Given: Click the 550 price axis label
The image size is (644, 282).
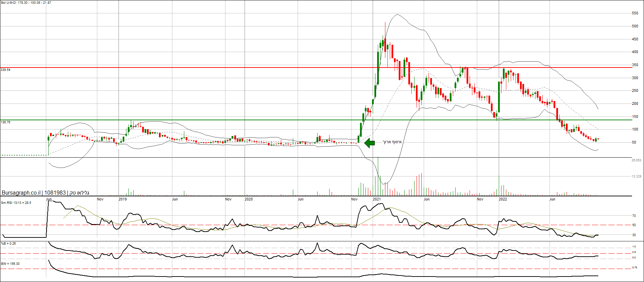Looking at the screenshot, I should (x=635, y=13).
